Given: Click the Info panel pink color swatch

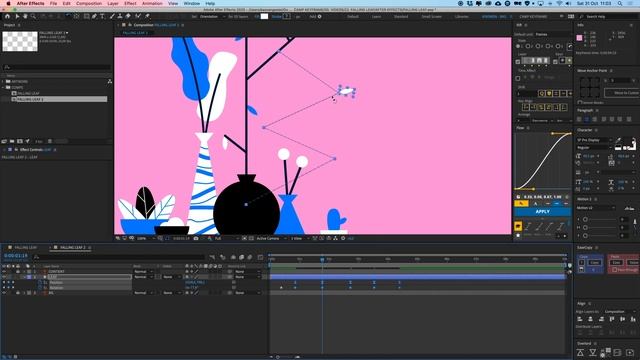Looking at the screenshot, I should click(580, 38).
